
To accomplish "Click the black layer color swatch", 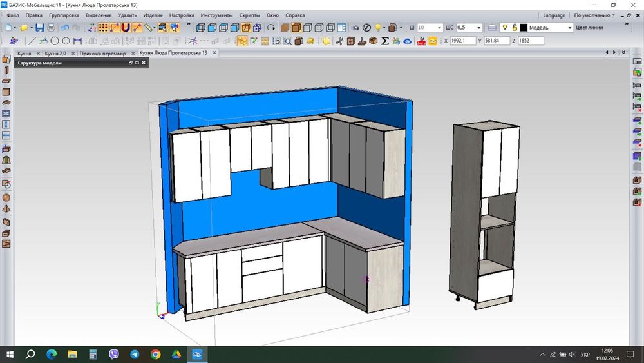I will [524, 28].
